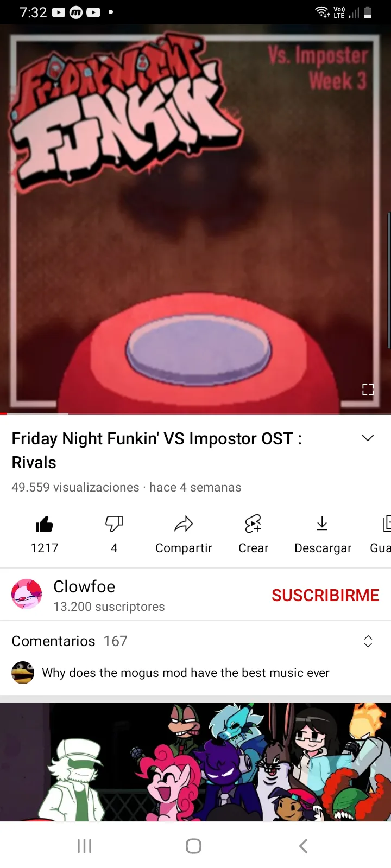The height and width of the screenshot is (868, 391).
Task: Expand the Comentarios section arrows
Action: pos(368,641)
